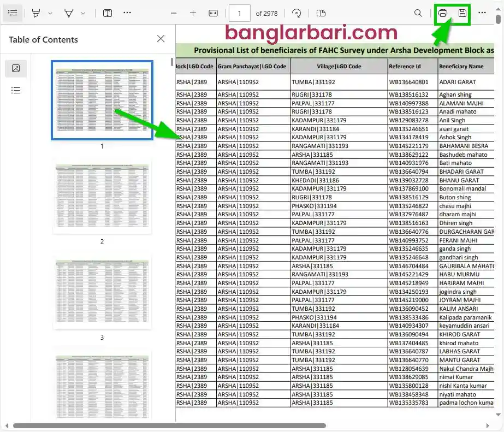
Task: Switch to the document outline view
Action: (x=15, y=90)
